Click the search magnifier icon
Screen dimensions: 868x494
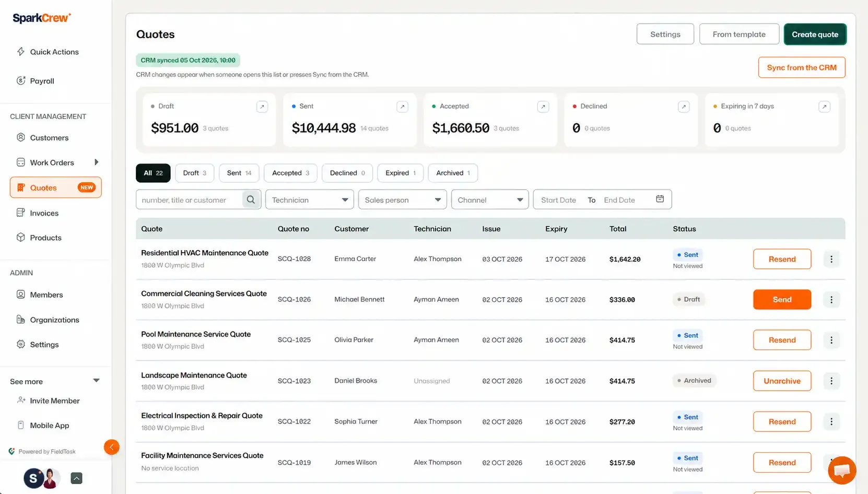[251, 199]
